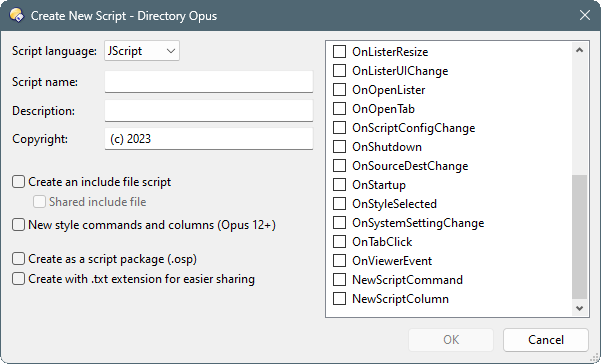The image size is (601, 364).
Task: Enable Create an include file script
Action: [18, 182]
